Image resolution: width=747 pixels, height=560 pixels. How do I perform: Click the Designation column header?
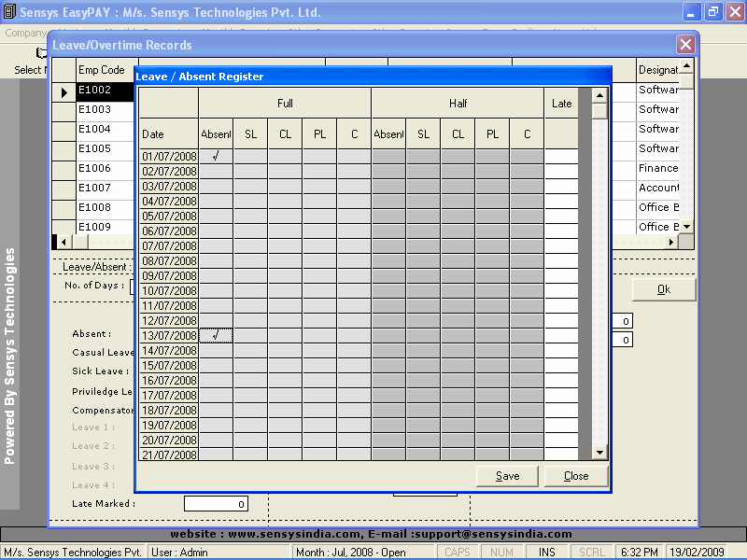[x=657, y=70]
